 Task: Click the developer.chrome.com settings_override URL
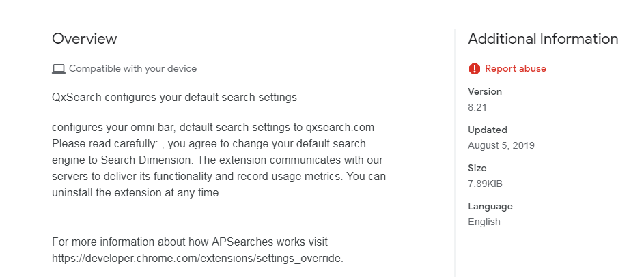[197, 259]
